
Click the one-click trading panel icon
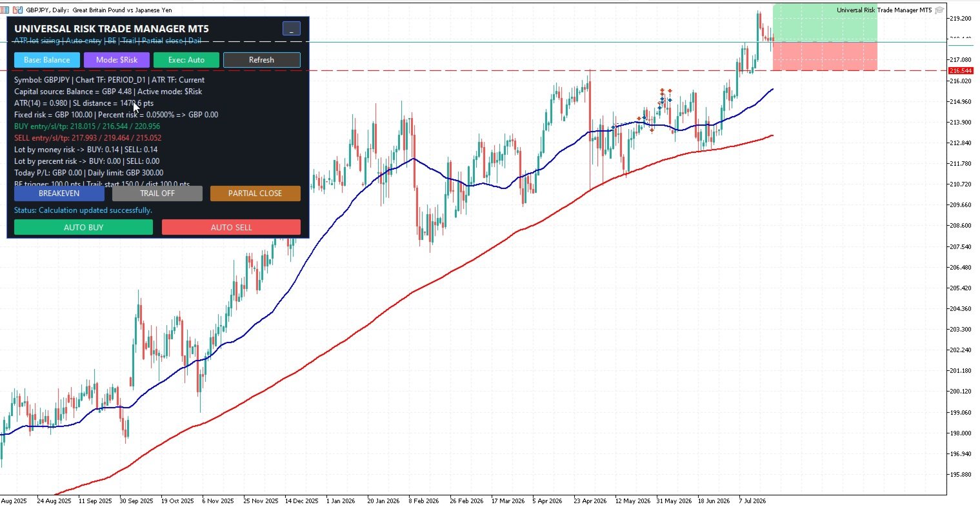17,10
